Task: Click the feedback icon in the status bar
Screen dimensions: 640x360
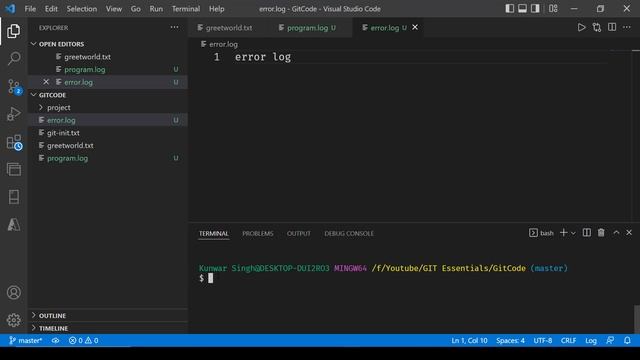Action: coord(610,340)
